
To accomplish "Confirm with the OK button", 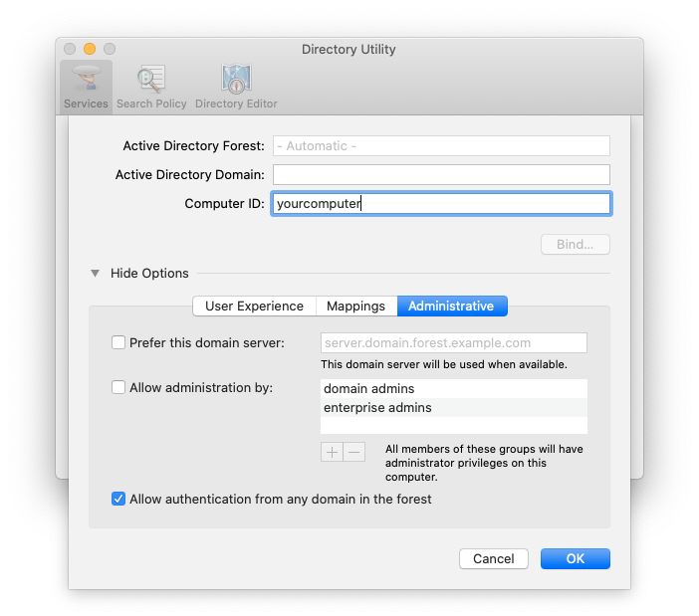I will 576,558.
